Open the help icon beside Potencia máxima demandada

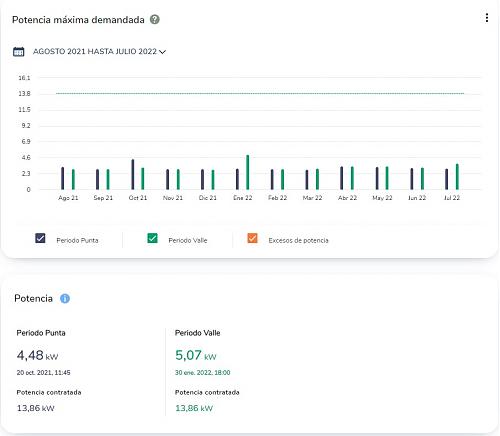(x=155, y=20)
